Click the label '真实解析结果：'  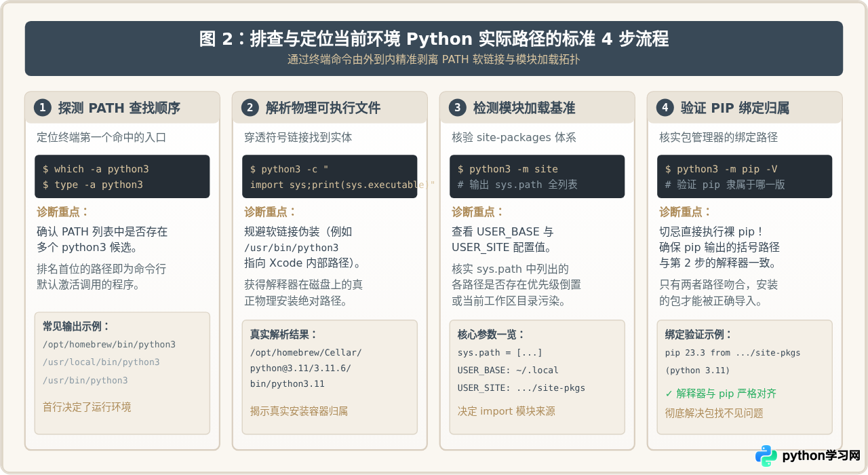(x=284, y=335)
